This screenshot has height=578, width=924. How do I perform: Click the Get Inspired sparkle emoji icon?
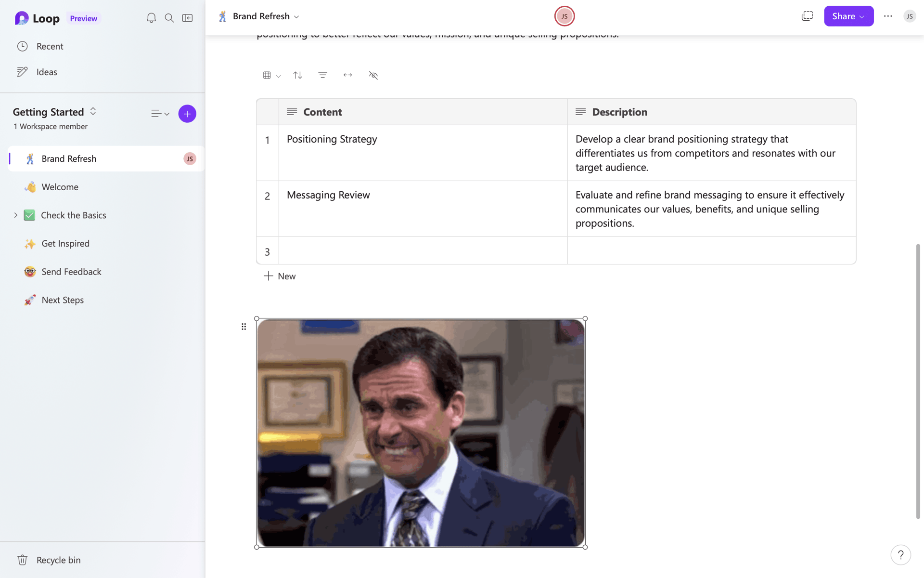click(x=30, y=244)
